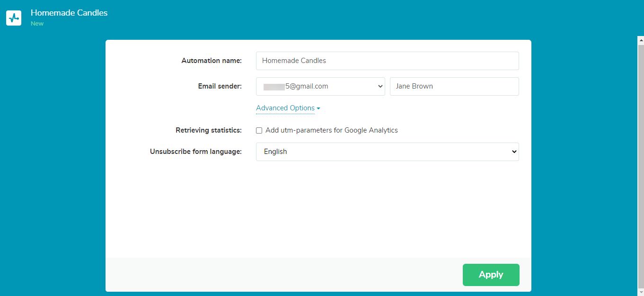This screenshot has height=296, width=644.
Task: Click the arrow on the English language dropdown
Action: coord(514,152)
